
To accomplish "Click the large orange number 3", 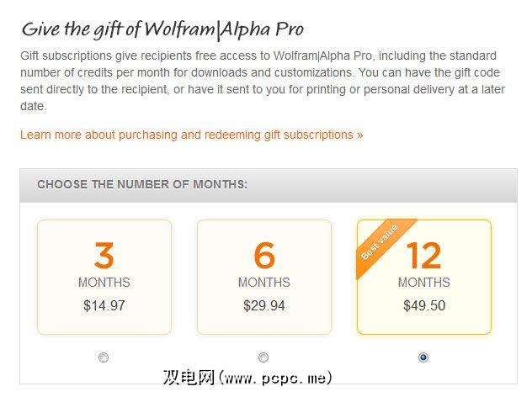I will [x=104, y=255].
